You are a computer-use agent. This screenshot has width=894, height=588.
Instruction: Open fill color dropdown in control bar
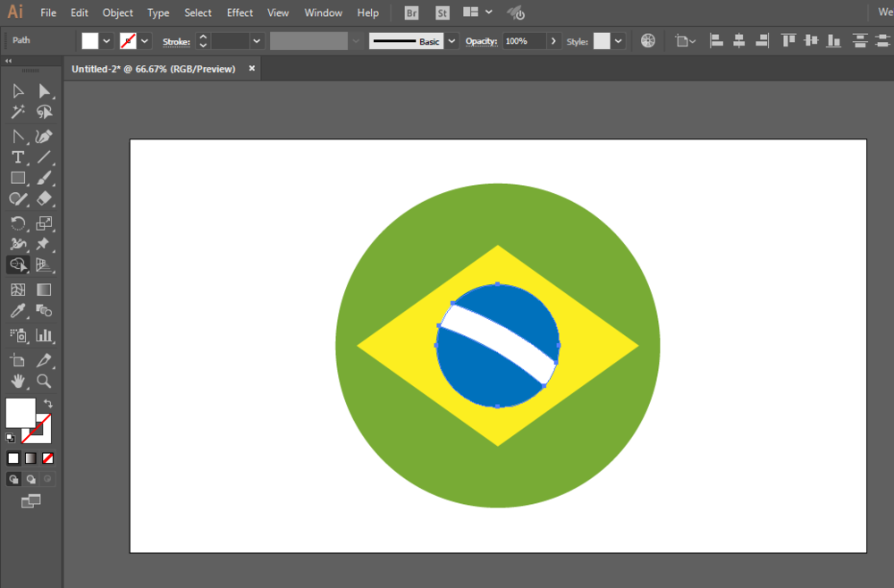click(x=106, y=41)
